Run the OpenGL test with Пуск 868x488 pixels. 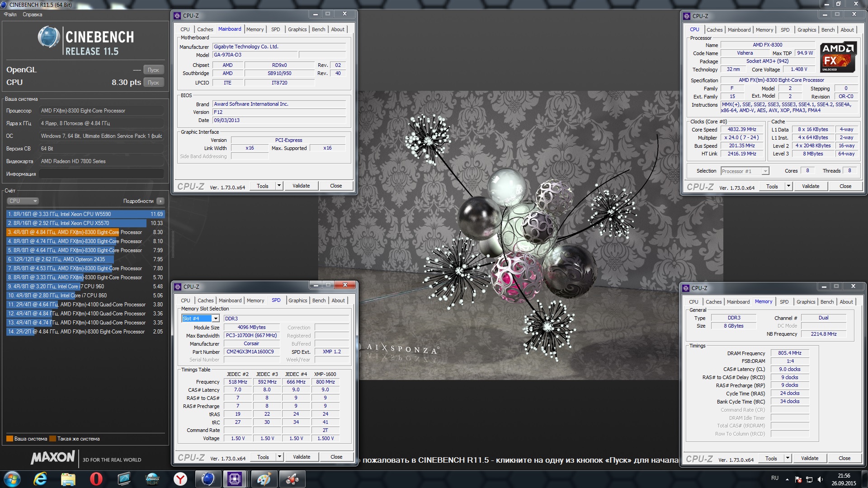coord(154,70)
